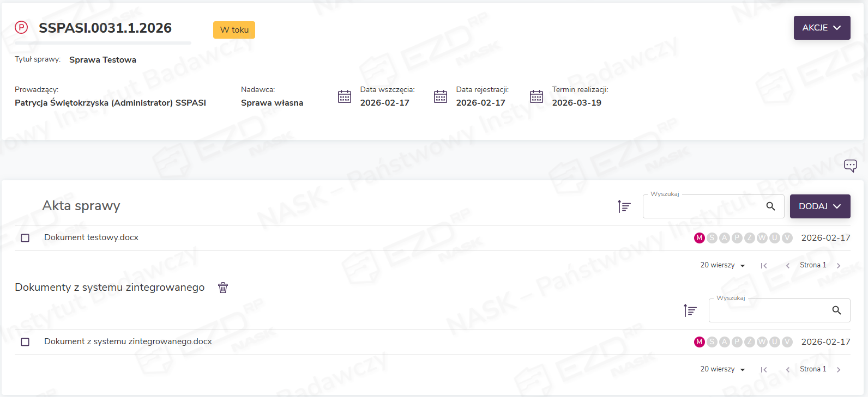Click the Data wszczęcia calendar icon
Screen dimensions: 868x397
[x=345, y=96]
